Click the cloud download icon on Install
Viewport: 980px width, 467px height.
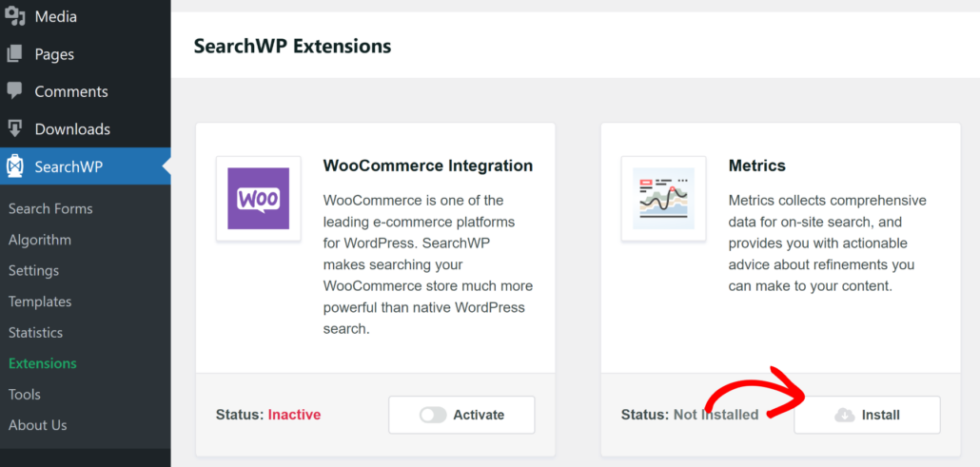[844, 415]
